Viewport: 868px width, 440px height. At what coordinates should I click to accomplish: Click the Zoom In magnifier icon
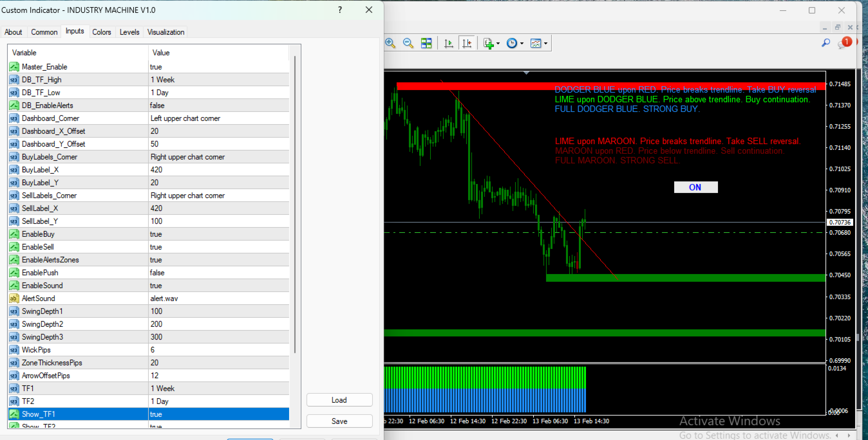(390, 43)
